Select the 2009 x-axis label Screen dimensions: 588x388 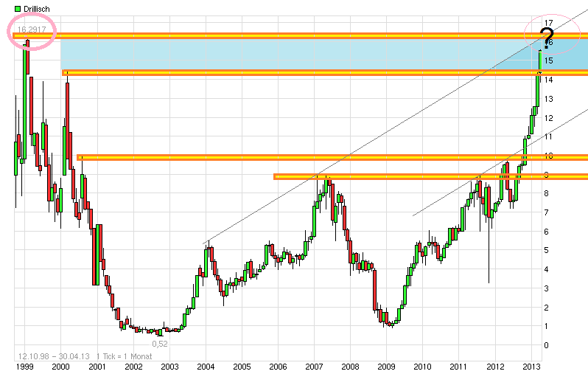[x=386, y=367]
